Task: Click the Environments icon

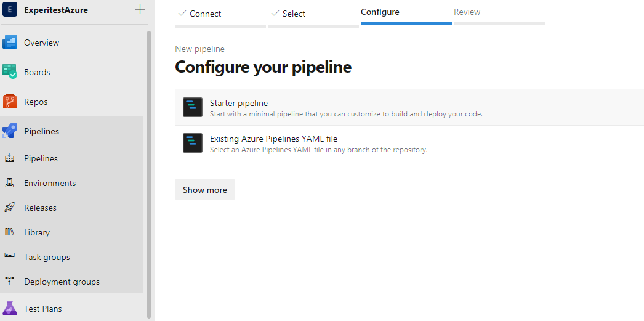Action: [10, 183]
